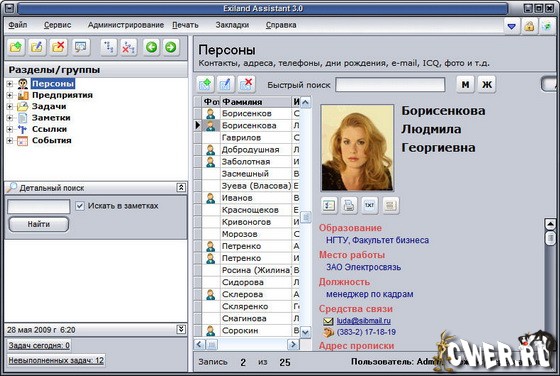Click photo icon in Добродушная row
Image resolution: width=560 pixels, height=376 pixels.
211,150
